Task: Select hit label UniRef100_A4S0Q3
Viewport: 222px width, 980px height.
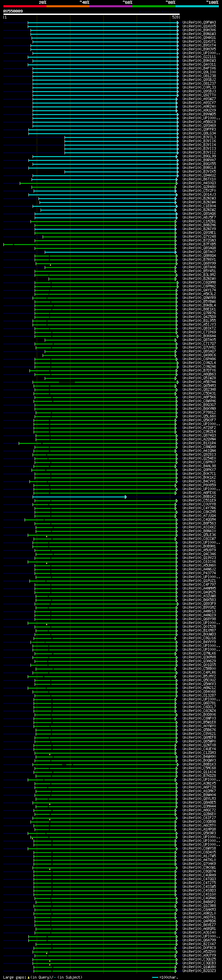Action: point(199,183)
